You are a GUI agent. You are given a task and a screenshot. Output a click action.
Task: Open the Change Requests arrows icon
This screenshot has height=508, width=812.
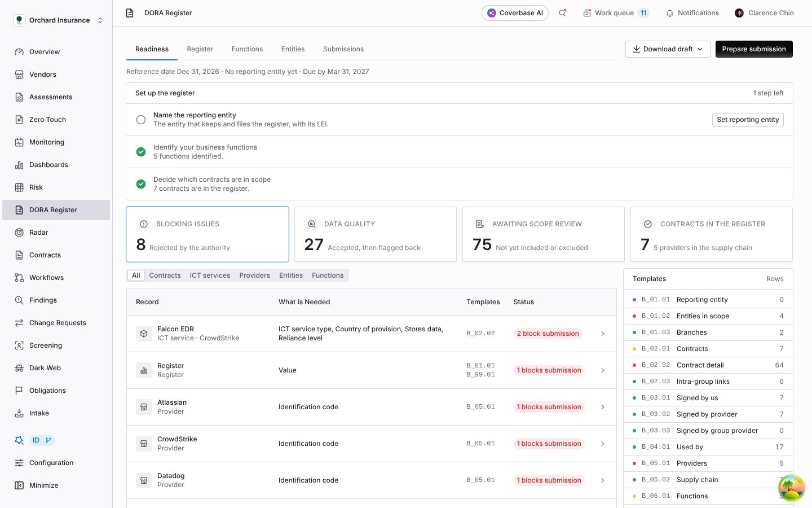click(x=19, y=323)
